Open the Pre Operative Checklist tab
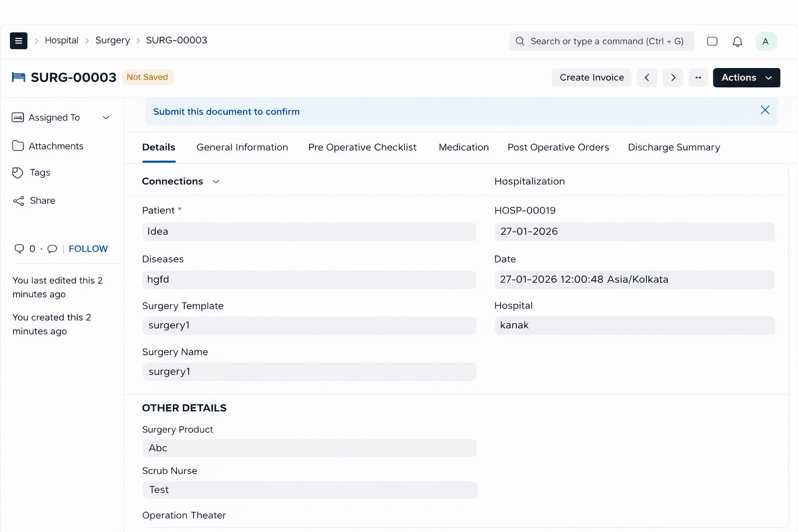This screenshot has width=798, height=532. click(363, 148)
